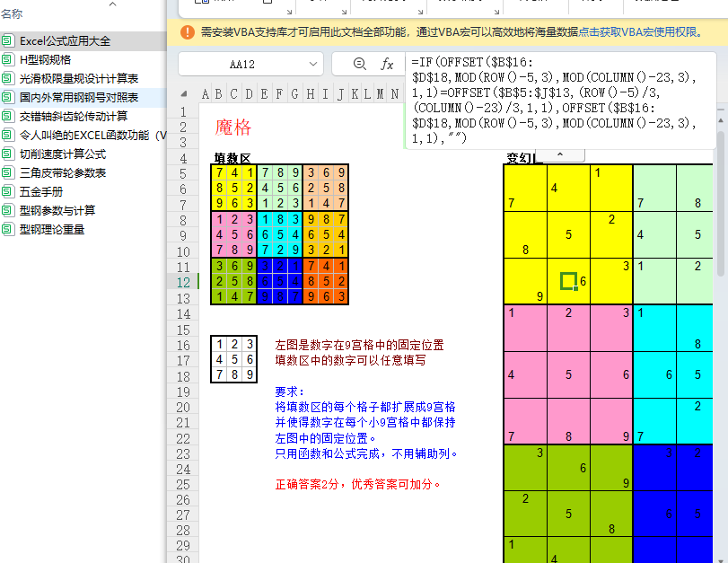Click the select-all corner triangle
The height and width of the screenshot is (563, 728).
click(184, 93)
